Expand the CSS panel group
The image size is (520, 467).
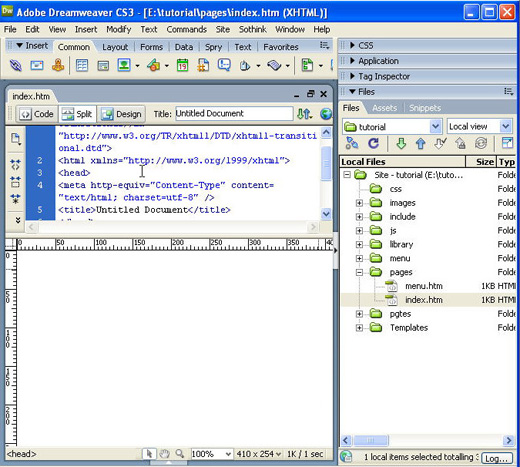pyautogui.click(x=352, y=45)
